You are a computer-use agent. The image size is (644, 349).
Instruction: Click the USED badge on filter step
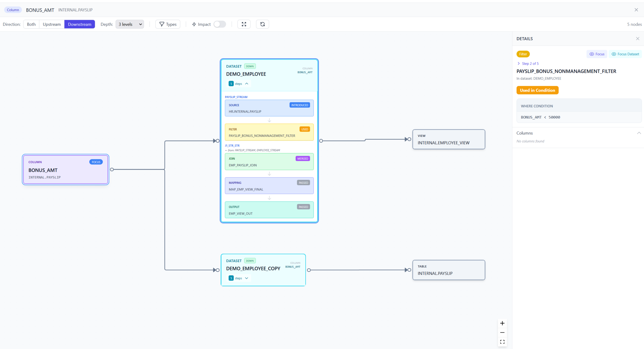tap(305, 129)
